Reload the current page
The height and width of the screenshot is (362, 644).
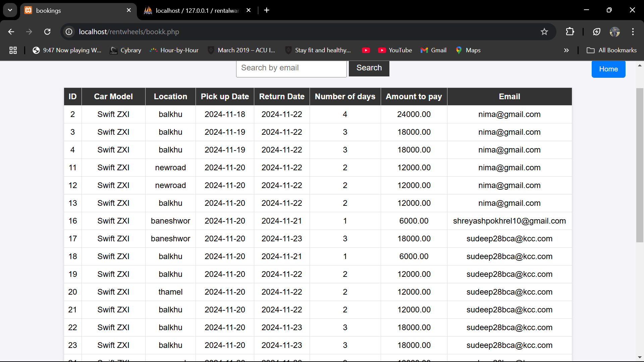(x=47, y=32)
